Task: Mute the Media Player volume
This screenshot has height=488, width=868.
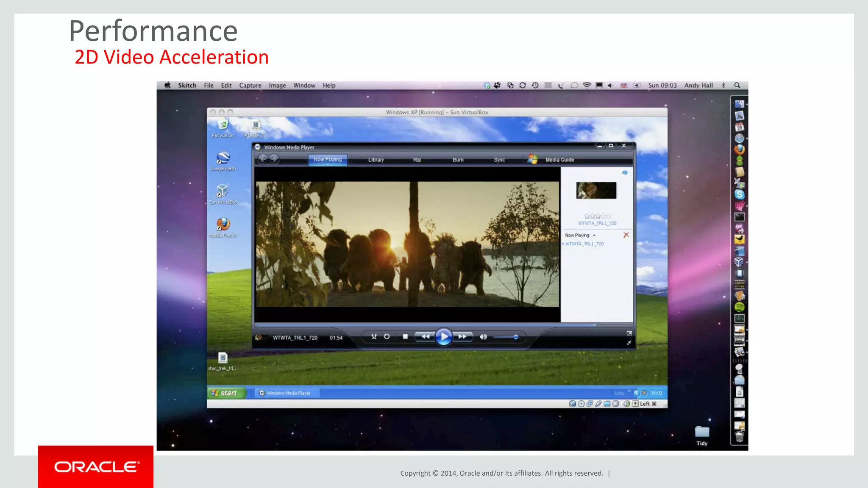Action: click(483, 337)
